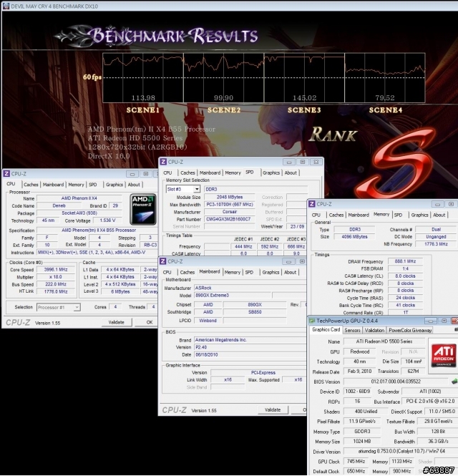Click OK button in CPU window
Viewport: 458px width, 476px height.
click(147, 322)
